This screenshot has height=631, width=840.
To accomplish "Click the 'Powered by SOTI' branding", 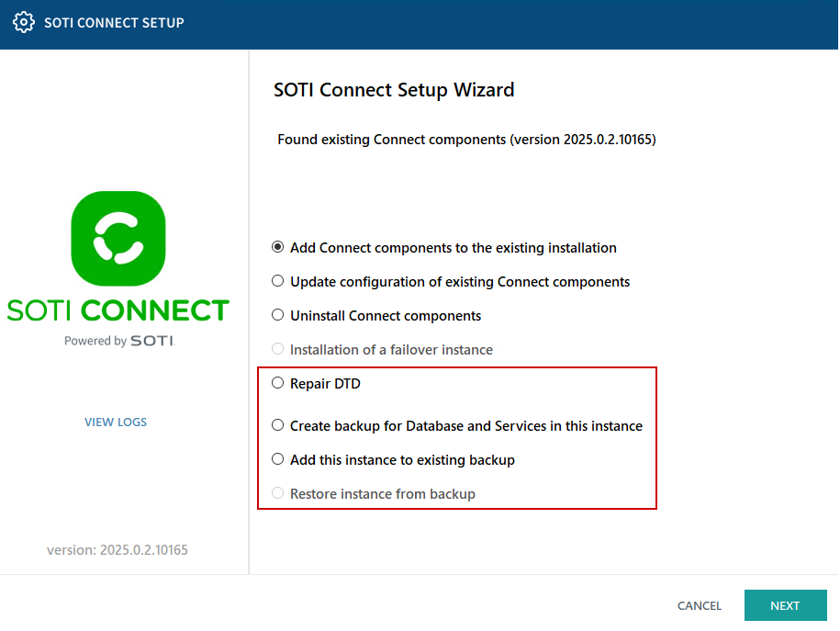I will coord(118,338).
